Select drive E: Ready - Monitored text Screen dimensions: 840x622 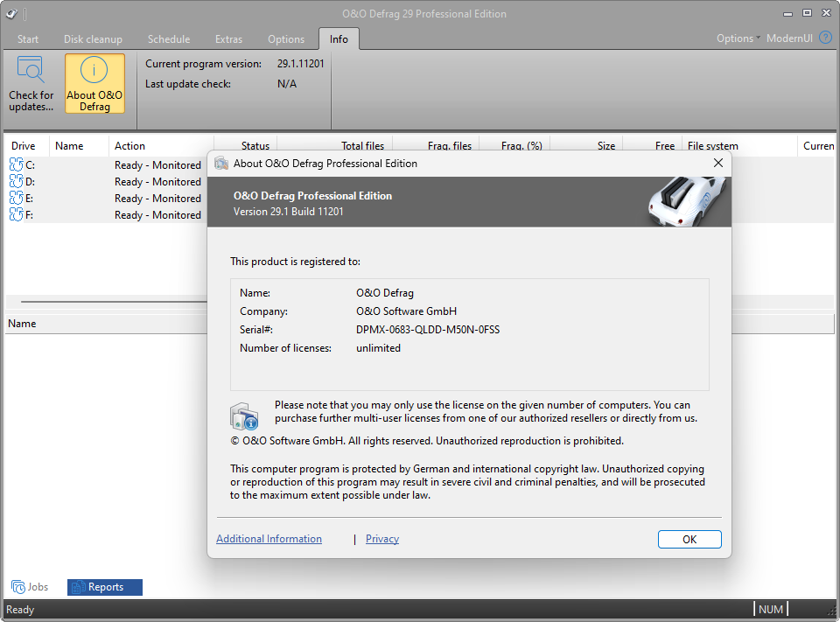tap(157, 199)
